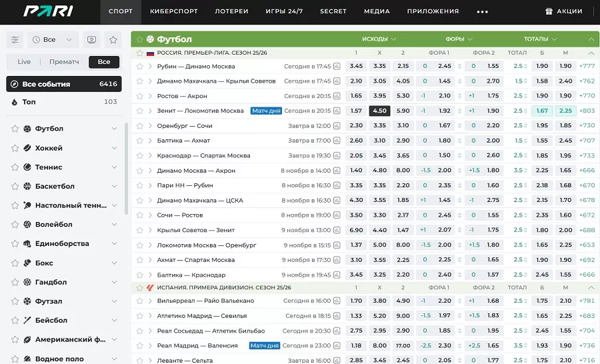Open the Лотереи section in top navigation
The width and height of the screenshot is (600, 364).
click(231, 11)
